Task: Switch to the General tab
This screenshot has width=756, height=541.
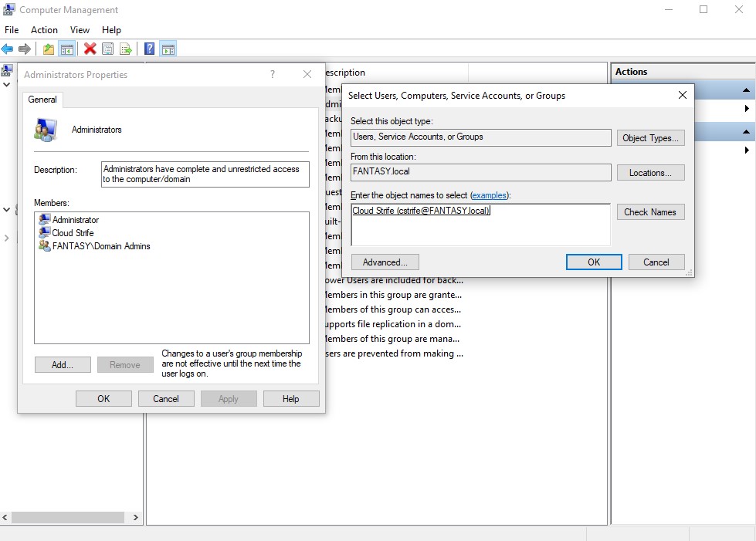Action: point(42,100)
